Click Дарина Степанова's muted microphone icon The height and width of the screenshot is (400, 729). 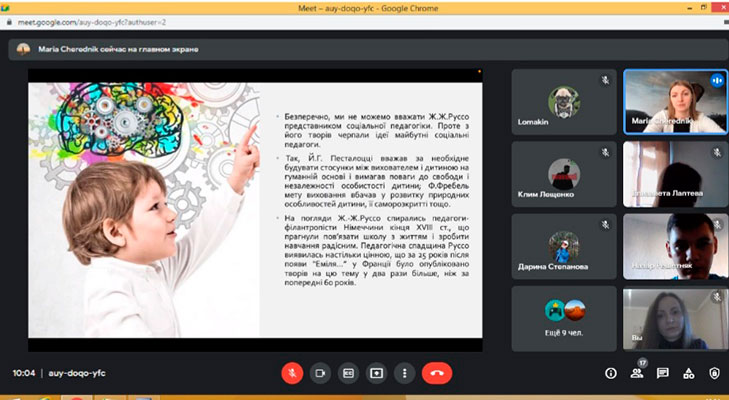click(x=605, y=225)
